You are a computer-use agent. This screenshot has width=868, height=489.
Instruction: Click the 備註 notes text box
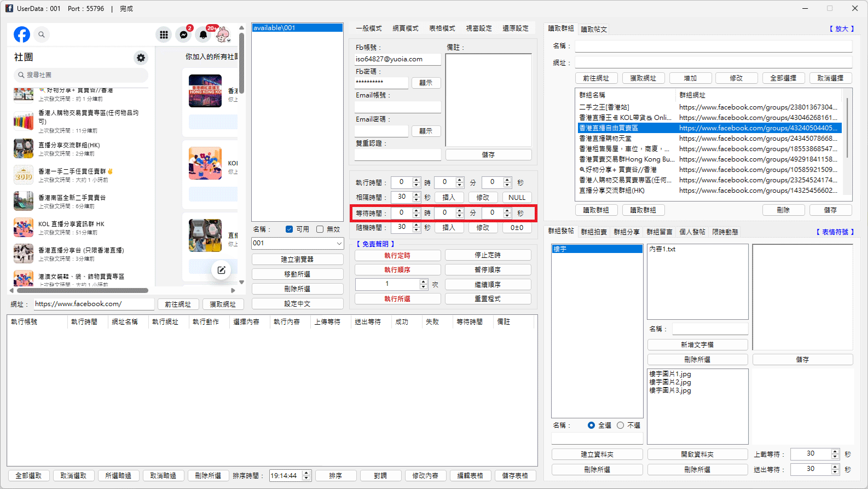pyautogui.click(x=488, y=100)
